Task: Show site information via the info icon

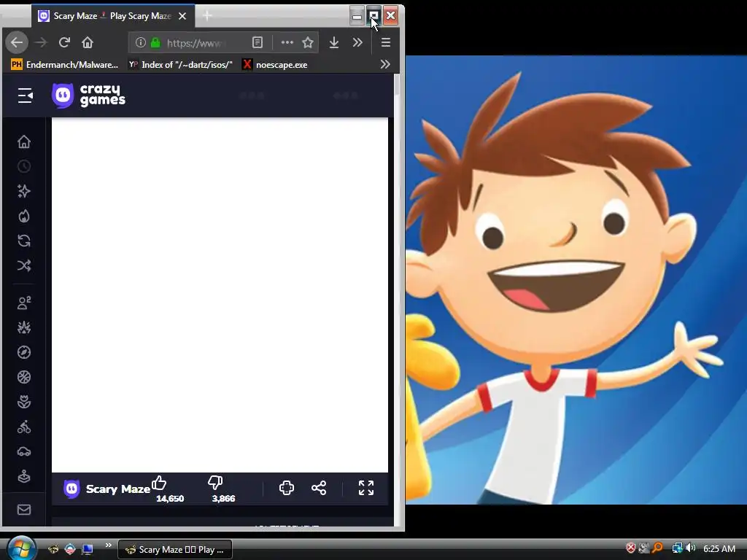Action: [x=141, y=42]
